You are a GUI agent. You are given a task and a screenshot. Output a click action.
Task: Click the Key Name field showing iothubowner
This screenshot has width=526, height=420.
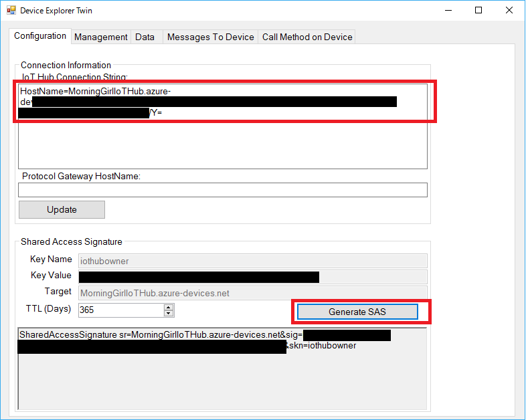coord(252,261)
